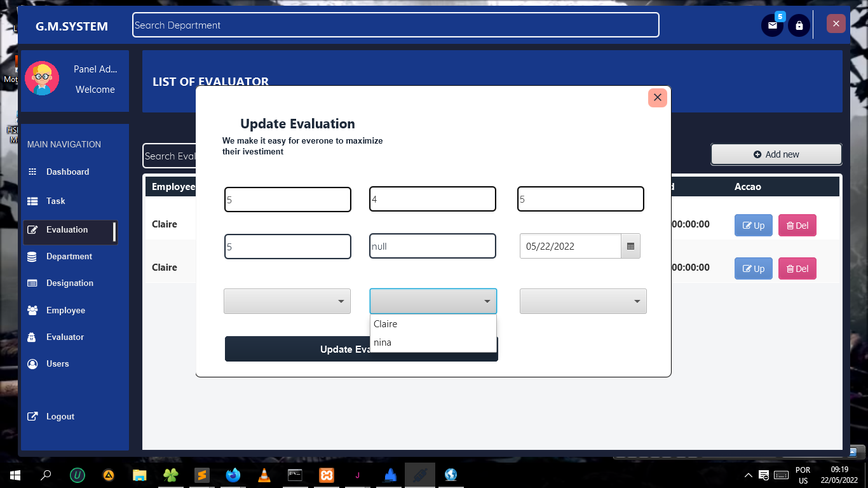
Task: Open File Explorer from the taskbar
Action: pyautogui.click(x=140, y=475)
